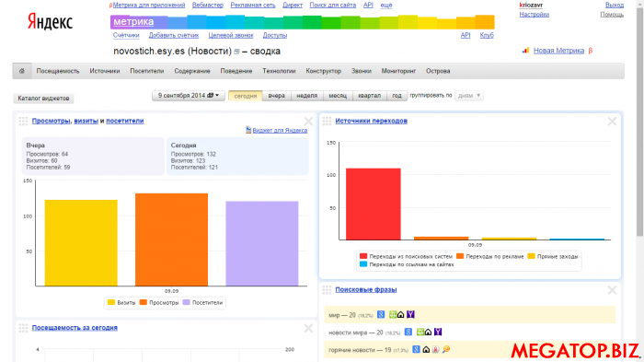Viewport: 644px width, 362px height.
Task: Toggle the Визиты series in chart legend
Action: point(121,302)
